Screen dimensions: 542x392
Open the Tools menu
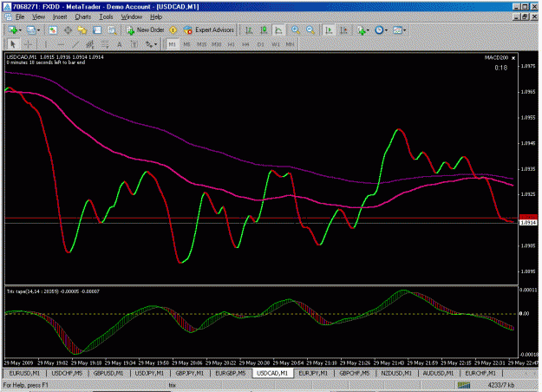pos(106,17)
